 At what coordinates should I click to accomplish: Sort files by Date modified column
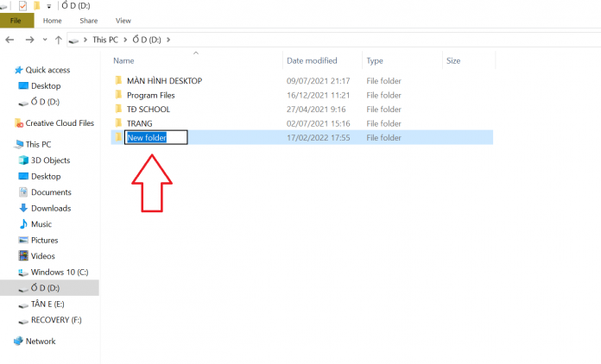pyautogui.click(x=312, y=61)
